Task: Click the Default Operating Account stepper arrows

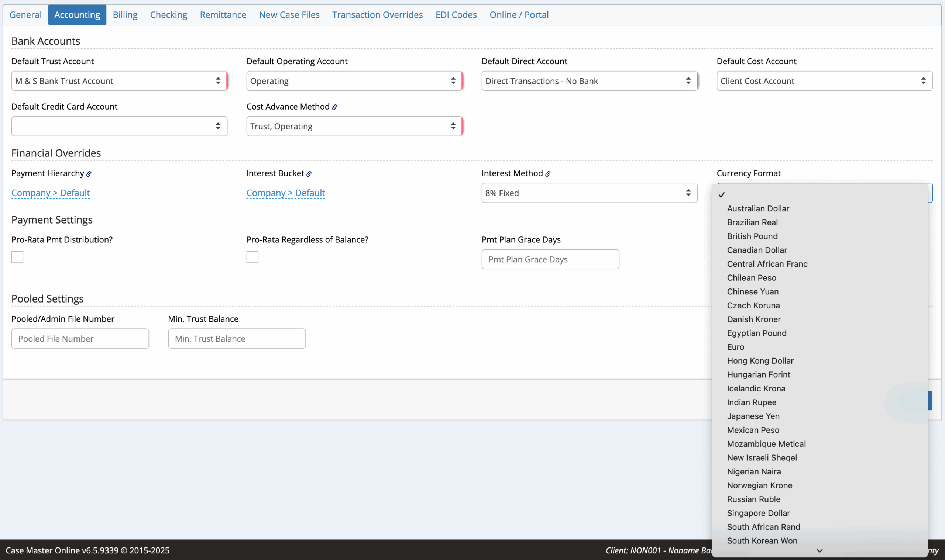Action: click(453, 81)
